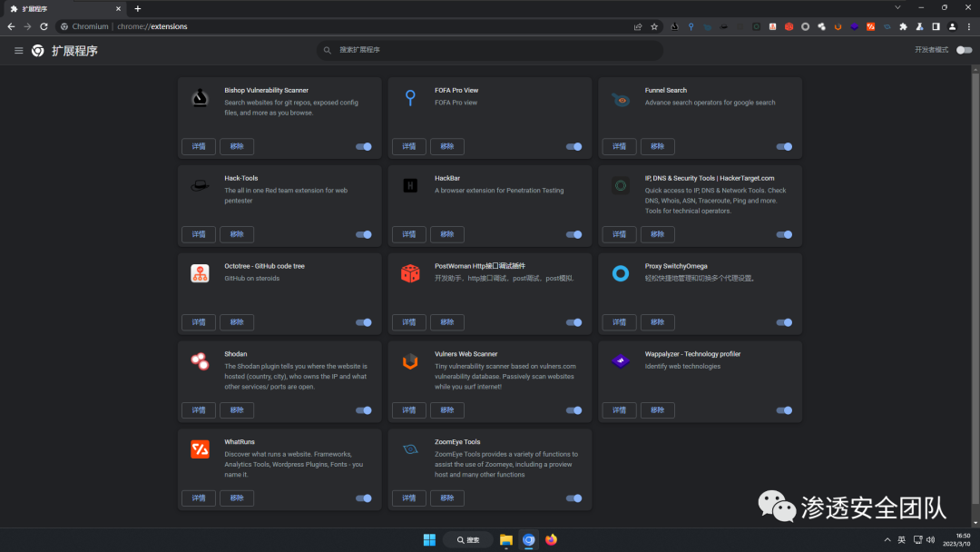Disable the HackBar extension

click(x=573, y=235)
